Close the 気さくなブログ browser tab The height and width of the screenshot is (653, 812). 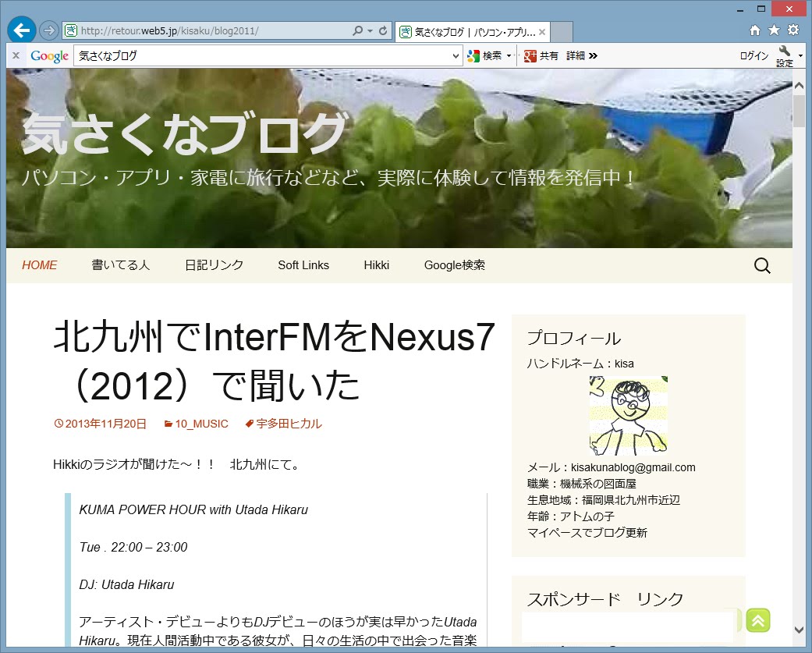point(542,32)
